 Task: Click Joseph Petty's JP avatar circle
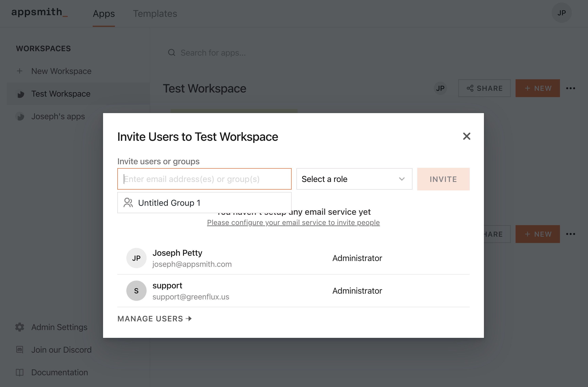coord(136,258)
